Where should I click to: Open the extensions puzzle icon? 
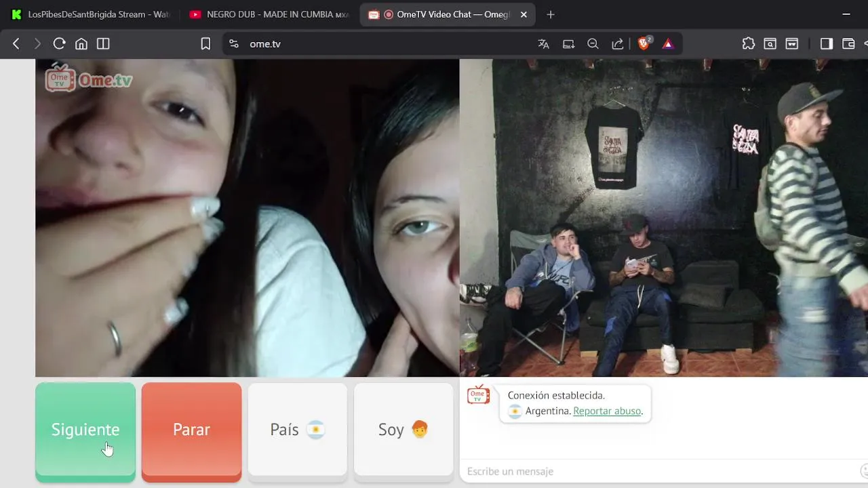click(748, 43)
